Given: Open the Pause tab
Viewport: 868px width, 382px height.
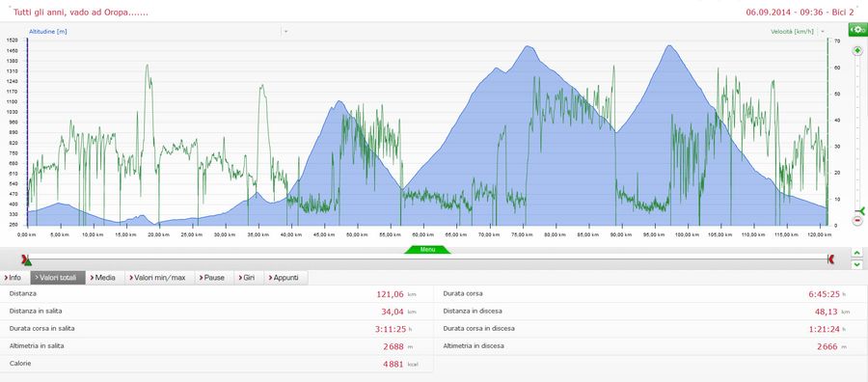Looking at the screenshot, I should click(214, 278).
